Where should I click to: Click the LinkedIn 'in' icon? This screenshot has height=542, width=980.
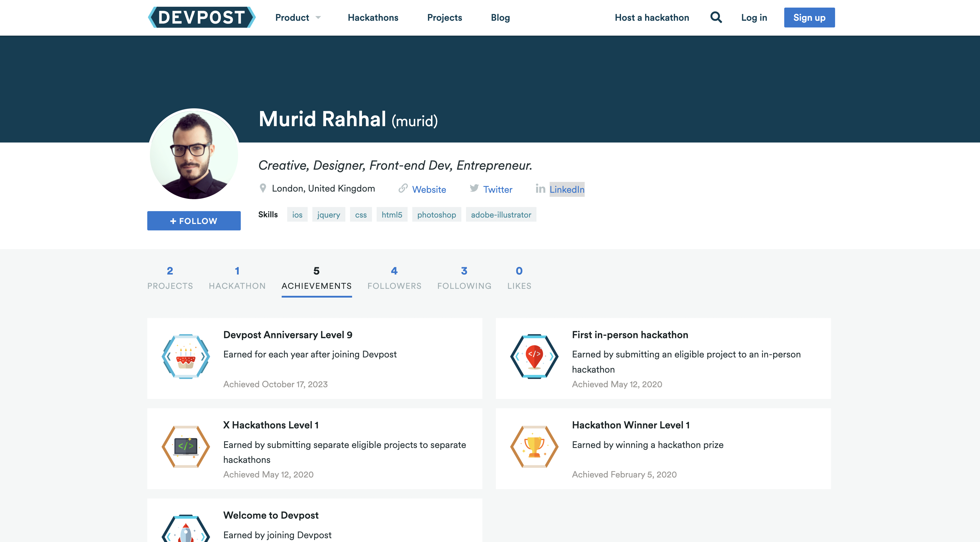tap(540, 189)
